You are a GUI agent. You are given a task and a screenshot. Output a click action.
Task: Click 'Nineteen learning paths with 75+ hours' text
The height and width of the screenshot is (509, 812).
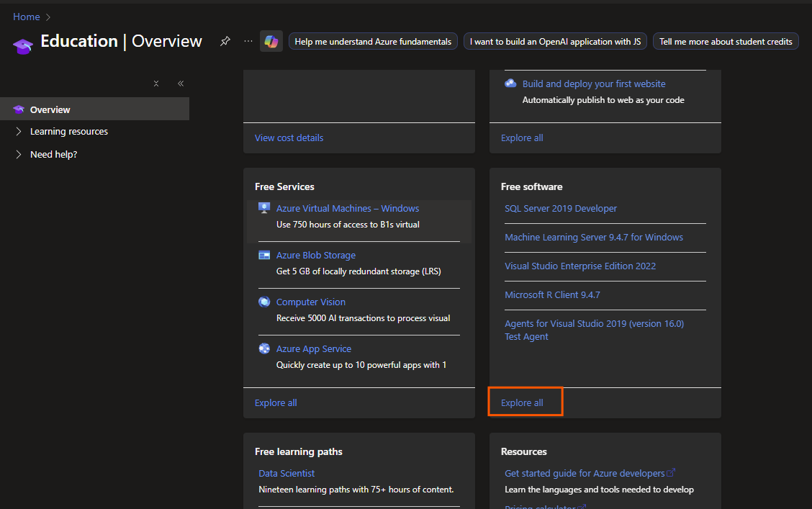(356, 490)
